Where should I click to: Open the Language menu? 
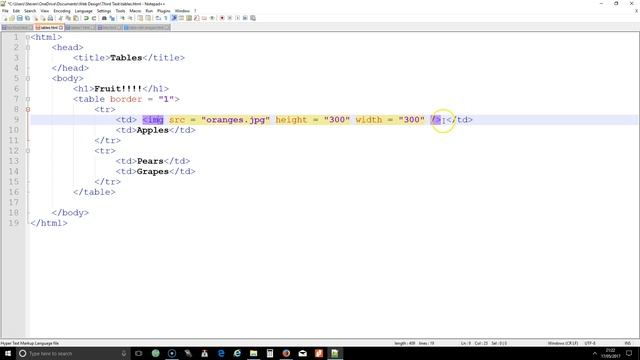(x=84, y=11)
